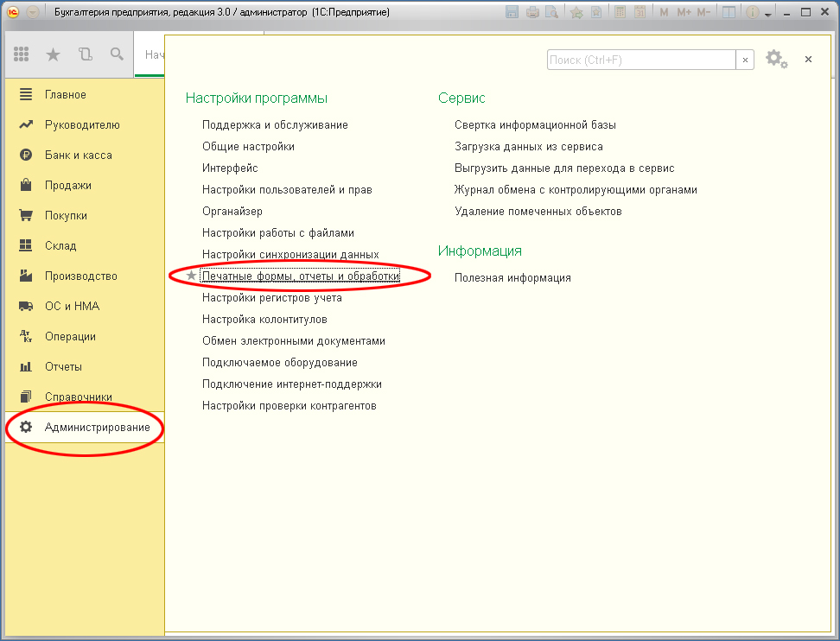Screen dimensions: 840x641
Task: Expand dropdown arrow next to info icon
Action: [x=767, y=14]
